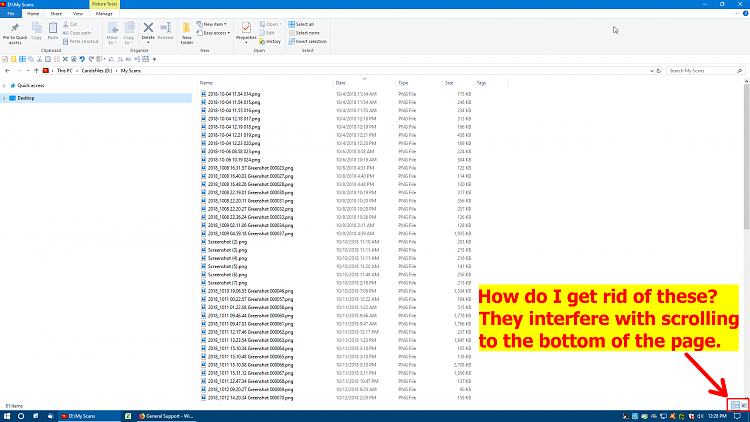Click CarolsFiles (D:) breadcrumb segment

coord(97,71)
